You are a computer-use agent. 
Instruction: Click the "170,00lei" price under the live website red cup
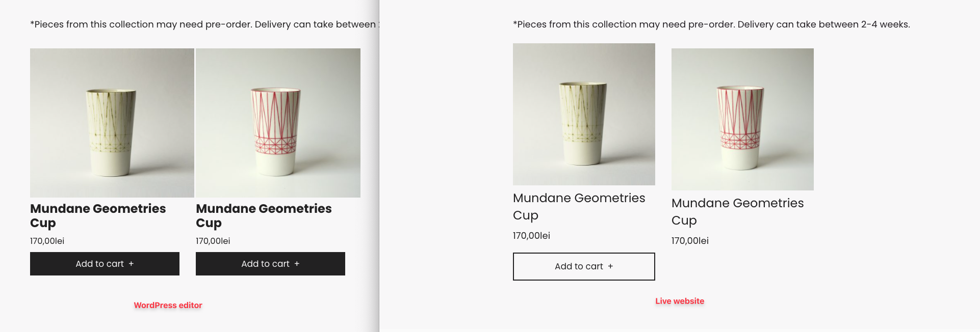coord(690,240)
